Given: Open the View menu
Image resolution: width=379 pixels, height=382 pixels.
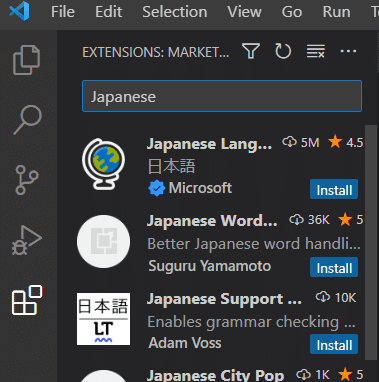Looking at the screenshot, I should pos(244,12).
